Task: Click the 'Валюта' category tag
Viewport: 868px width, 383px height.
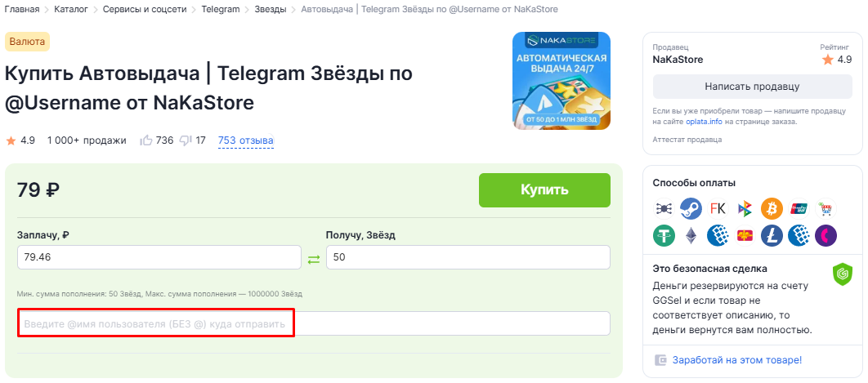Action: [x=27, y=42]
